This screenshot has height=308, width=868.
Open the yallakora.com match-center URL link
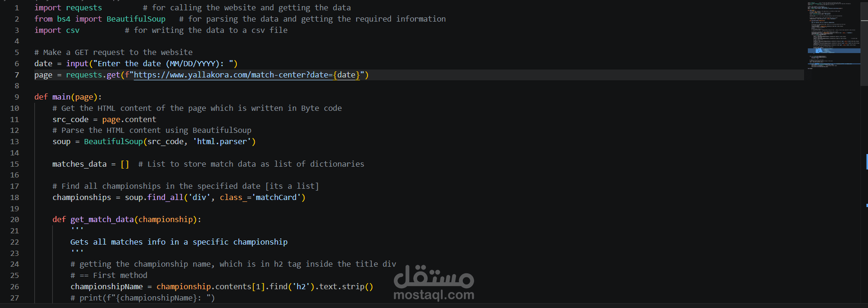pos(246,75)
